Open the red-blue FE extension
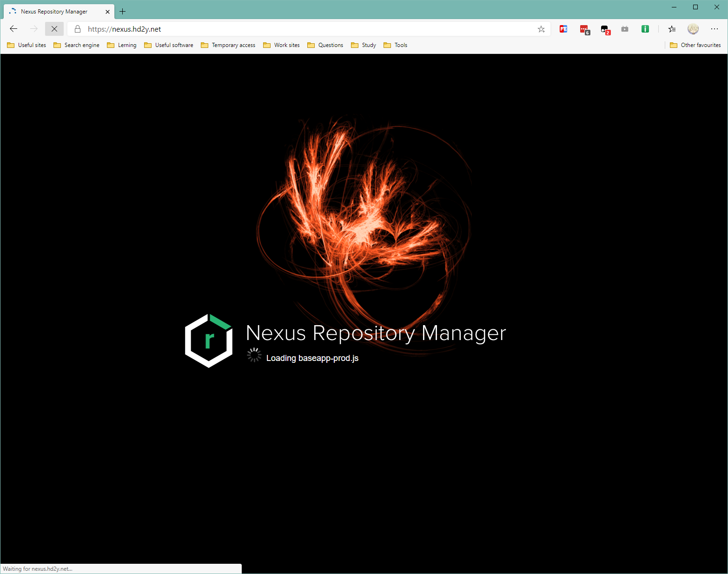Viewport: 728px width, 574px height. click(563, 29)
